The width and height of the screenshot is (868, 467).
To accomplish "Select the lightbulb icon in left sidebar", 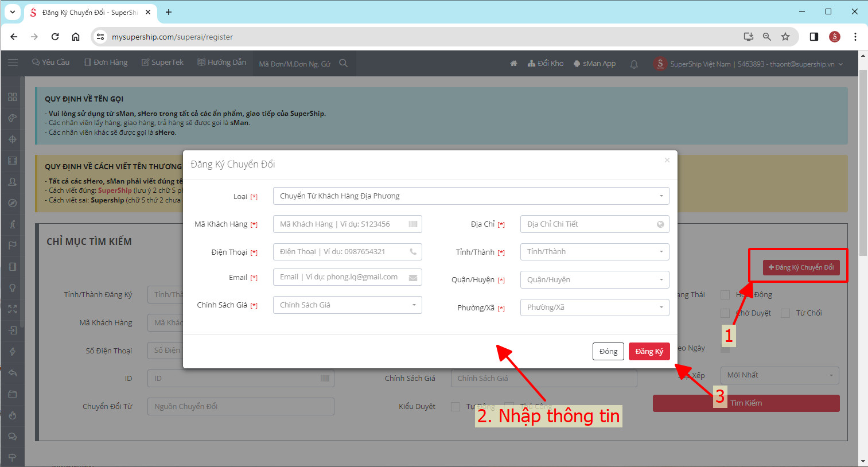I will (13, 288).
